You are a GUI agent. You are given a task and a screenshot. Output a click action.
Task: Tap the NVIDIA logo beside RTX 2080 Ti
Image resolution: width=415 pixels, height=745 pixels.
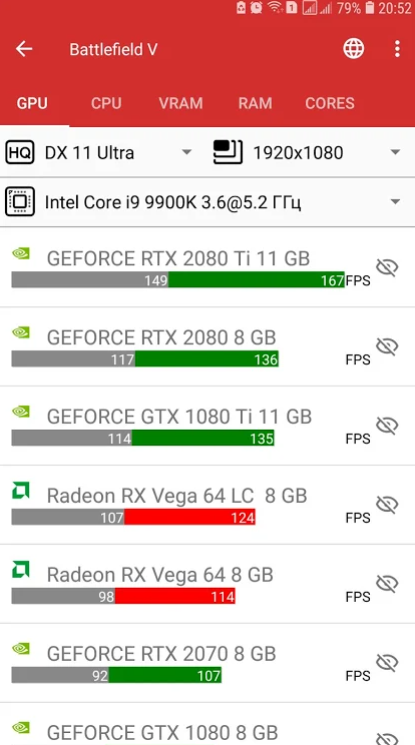20,253
